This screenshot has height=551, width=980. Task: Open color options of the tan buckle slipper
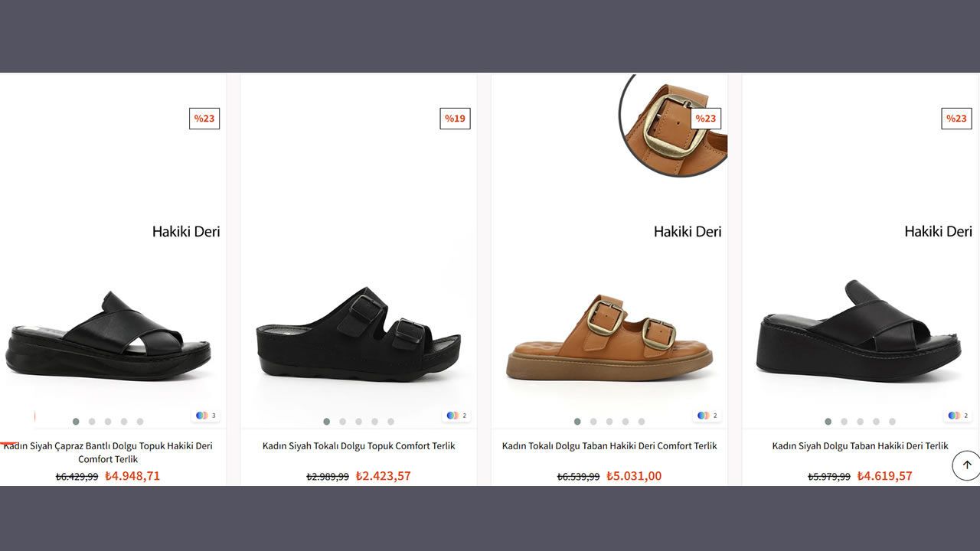[707, 416]
